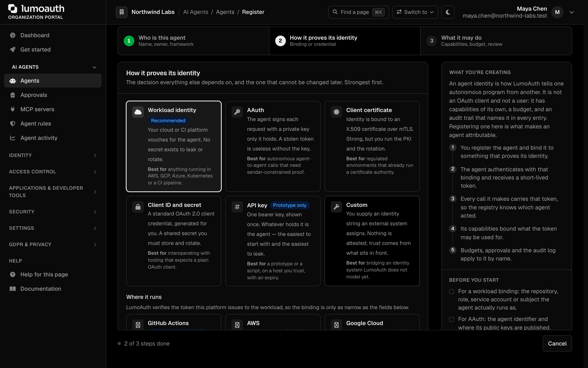Viewport: 588px width, 368px height.
Task: Click the Dashboard gauge icon
Action: [x=13, y=35]
